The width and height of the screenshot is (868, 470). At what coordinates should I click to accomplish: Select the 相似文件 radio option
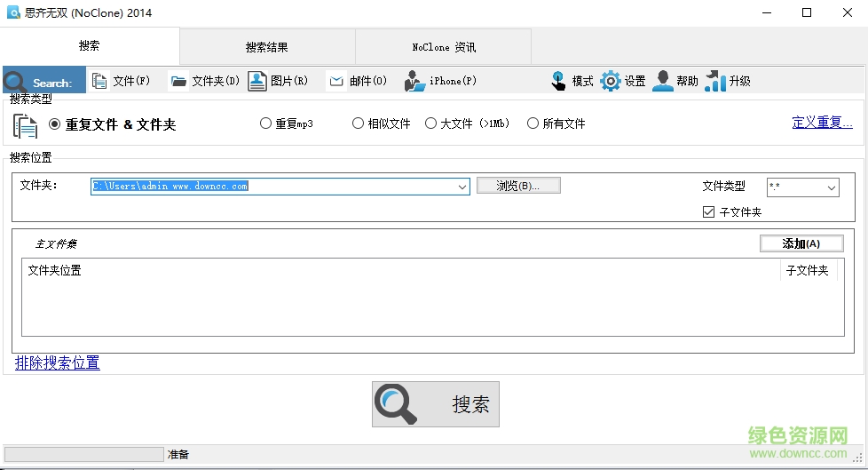(x=359, y=123)
